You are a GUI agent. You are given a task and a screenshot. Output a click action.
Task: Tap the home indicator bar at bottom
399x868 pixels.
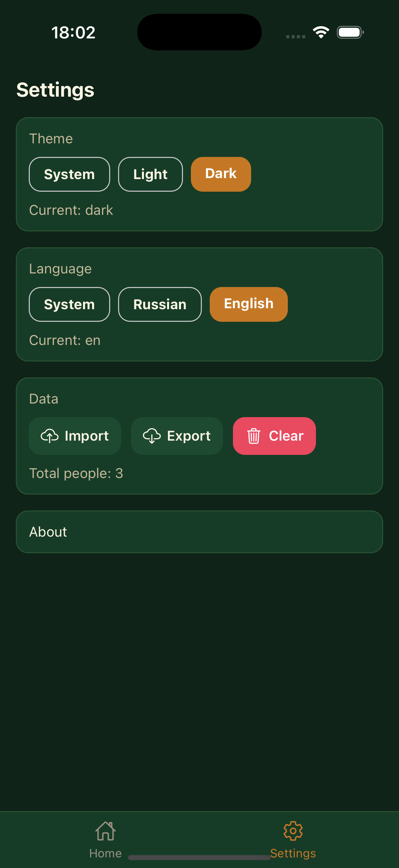point(199,857)
